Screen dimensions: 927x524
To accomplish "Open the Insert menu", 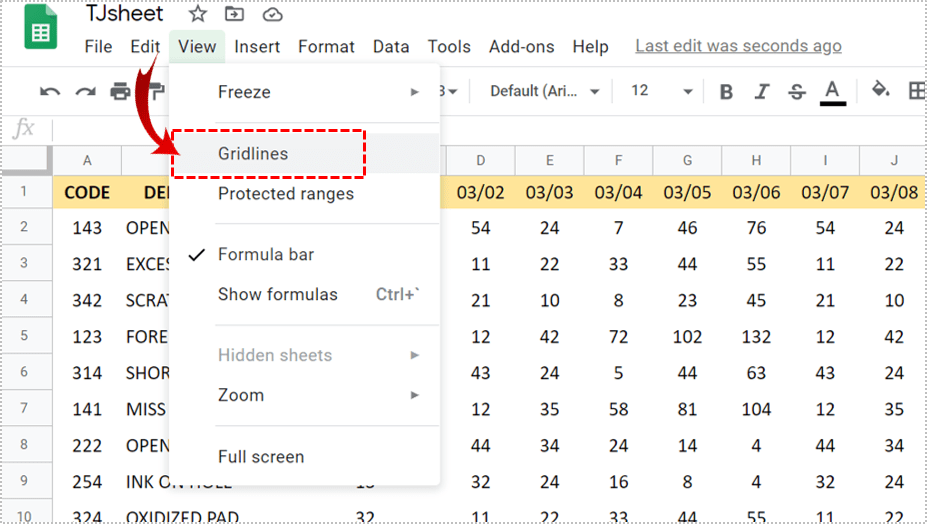I will coord(257,47).
